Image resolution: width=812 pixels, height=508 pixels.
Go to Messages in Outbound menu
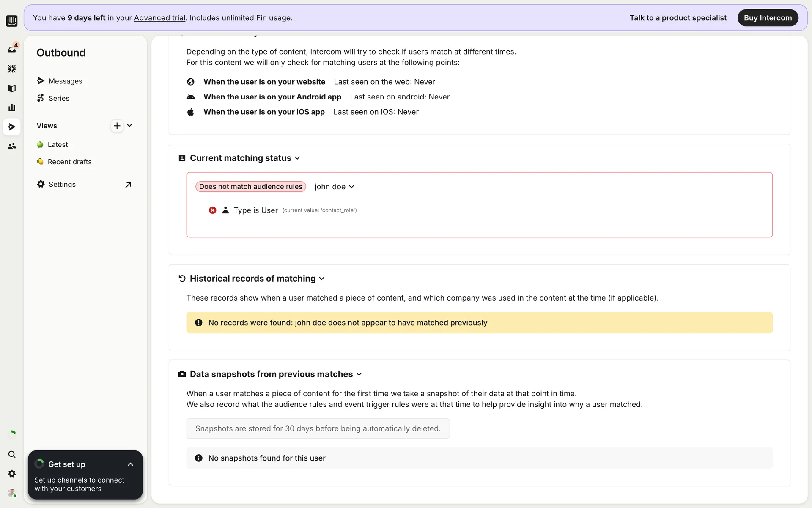tap(65, 81)
